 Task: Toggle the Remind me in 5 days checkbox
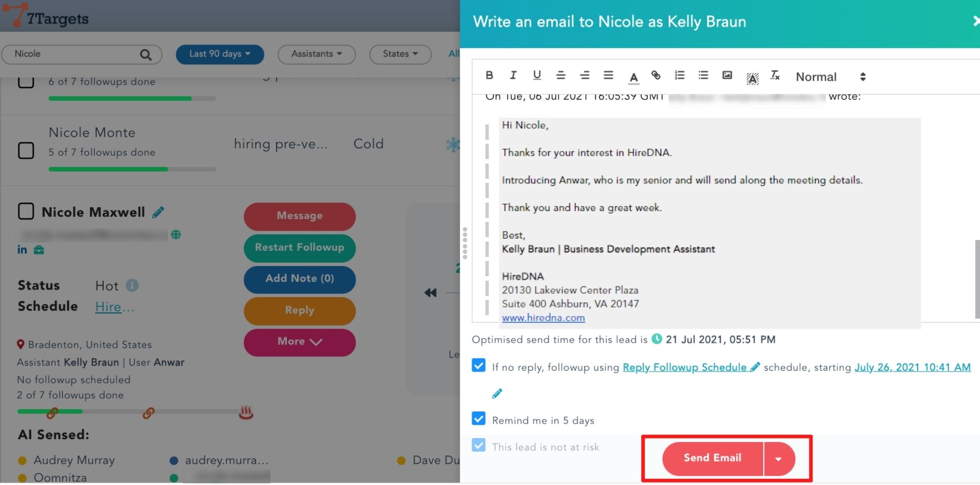(479, 419)
